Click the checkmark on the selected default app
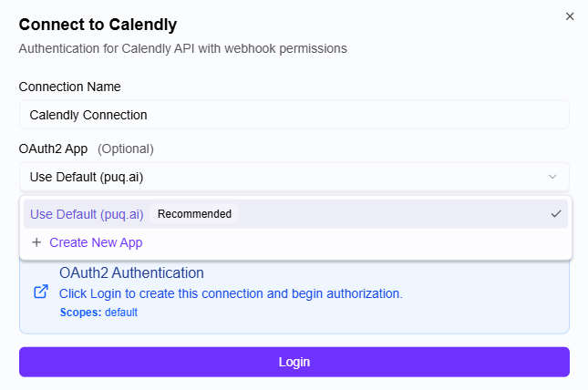Viewport: 588px width, 390px height. coord(555,214)
